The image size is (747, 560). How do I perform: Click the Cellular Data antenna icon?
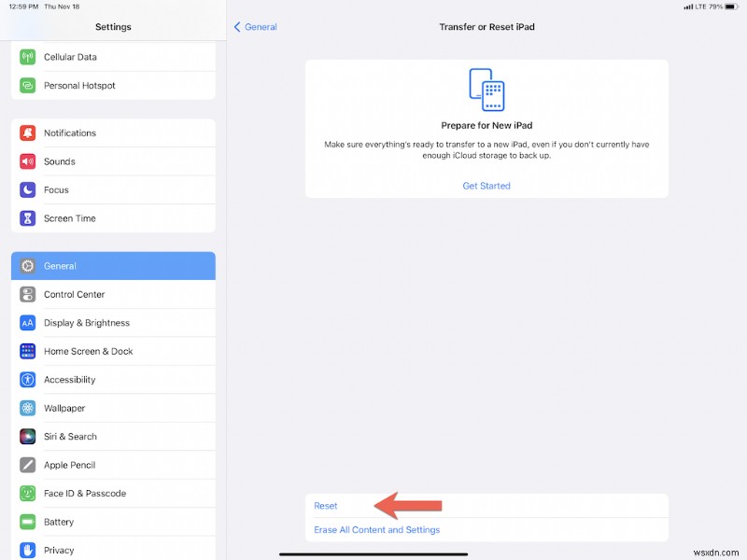pyautogui.click(x=27, y=57)
